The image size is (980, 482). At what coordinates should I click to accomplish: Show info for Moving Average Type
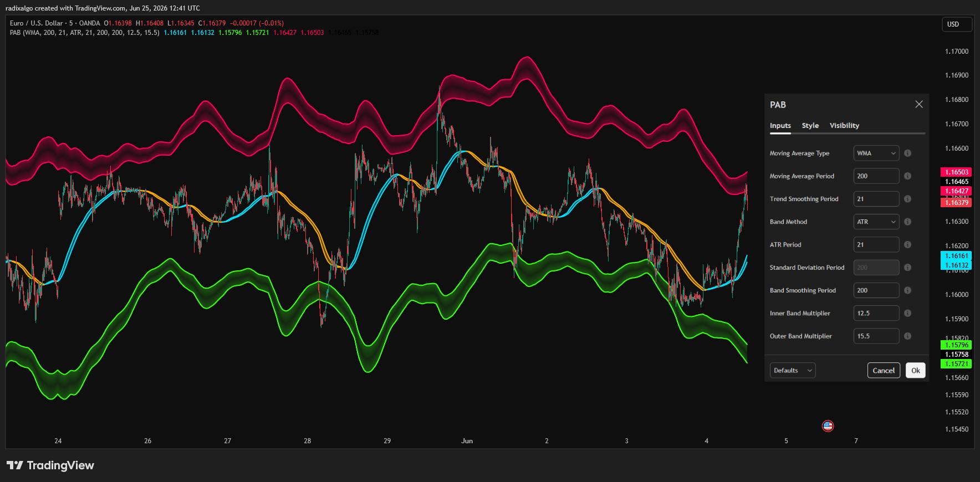click(x=907, y=153)
